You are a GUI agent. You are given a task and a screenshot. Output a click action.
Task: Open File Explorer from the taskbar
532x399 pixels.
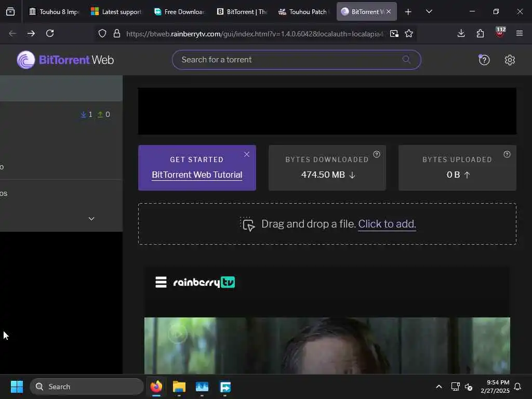[x=179, y=387]
